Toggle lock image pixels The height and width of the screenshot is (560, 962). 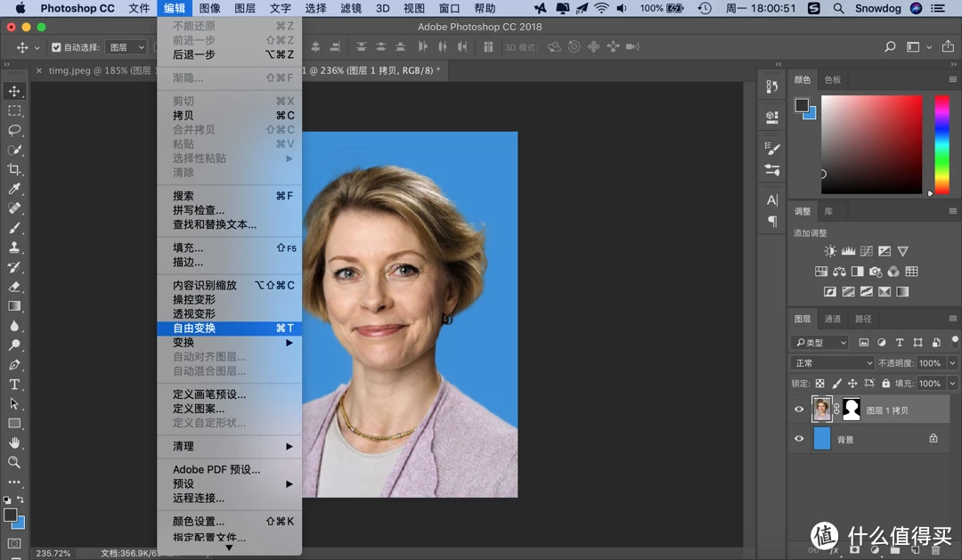[x=836, y=384]
